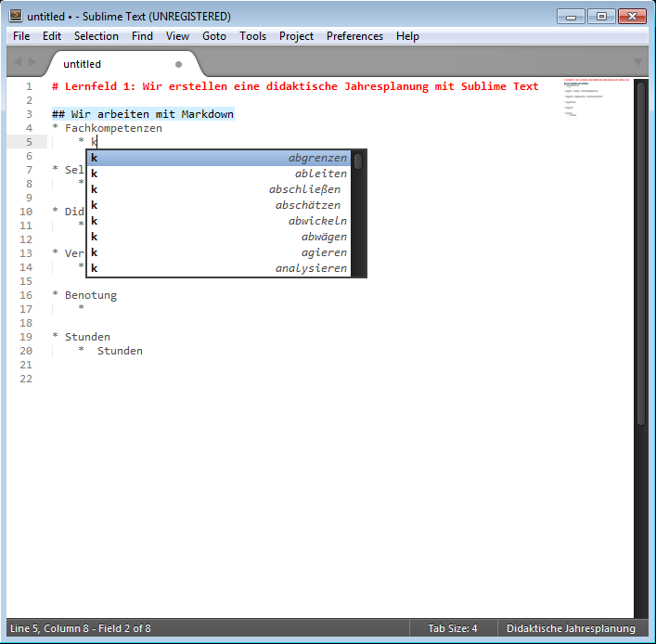Viewport: 656px width, 644px height.
Task: Open Tab Size: 4 indentation menu
Action: 453,628
